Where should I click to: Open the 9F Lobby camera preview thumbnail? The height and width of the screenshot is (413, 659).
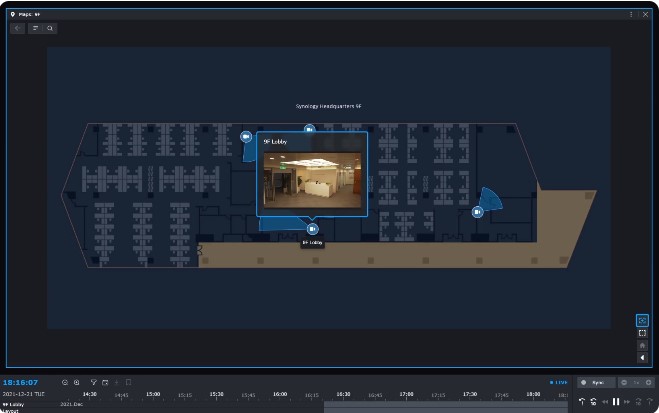tap(311, 178)
